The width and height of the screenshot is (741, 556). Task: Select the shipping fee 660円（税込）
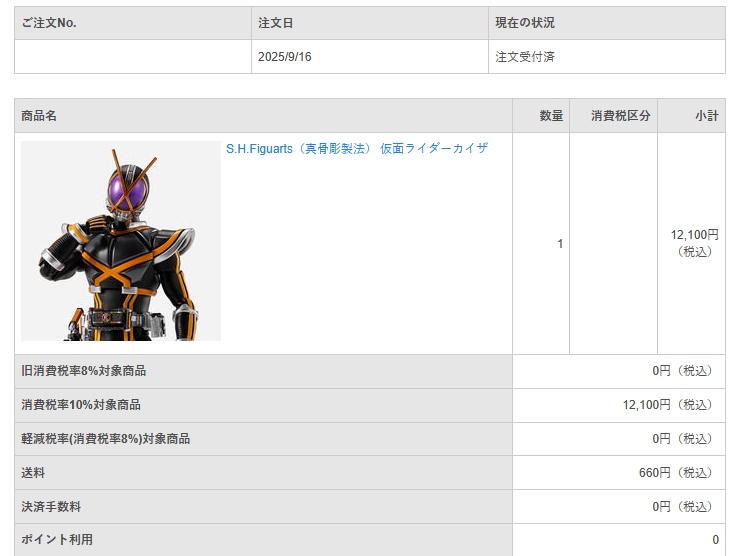(x=676, y=473)
